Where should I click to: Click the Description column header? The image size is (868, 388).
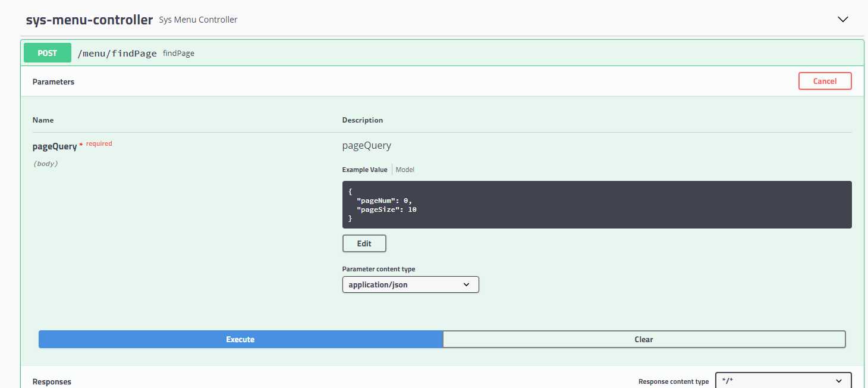click(x=363, y=120)
